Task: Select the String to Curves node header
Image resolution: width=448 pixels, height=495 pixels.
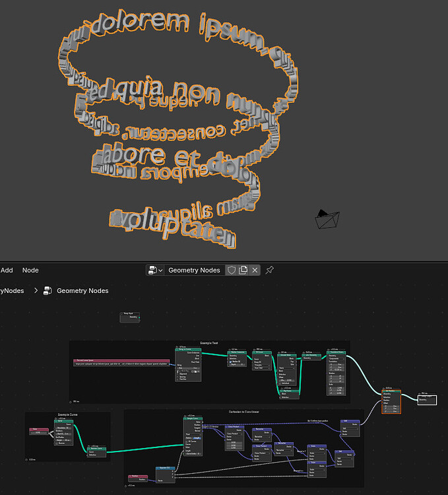Action: point(188,349)
